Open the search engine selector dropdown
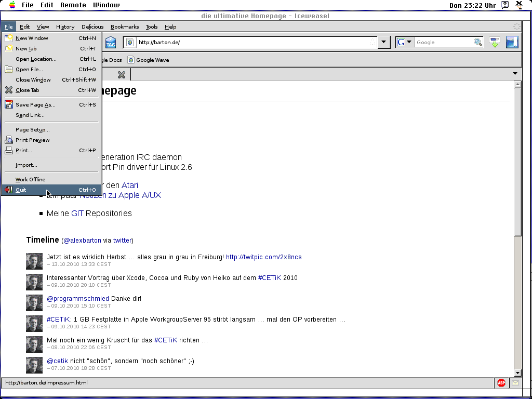Viewport: 532px width, 399px height. point(405,43)
